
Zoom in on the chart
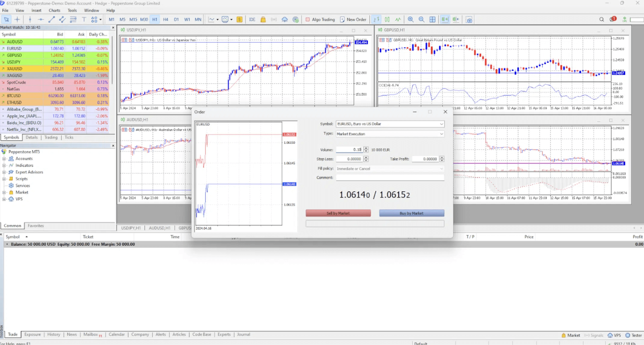point(411,19)
